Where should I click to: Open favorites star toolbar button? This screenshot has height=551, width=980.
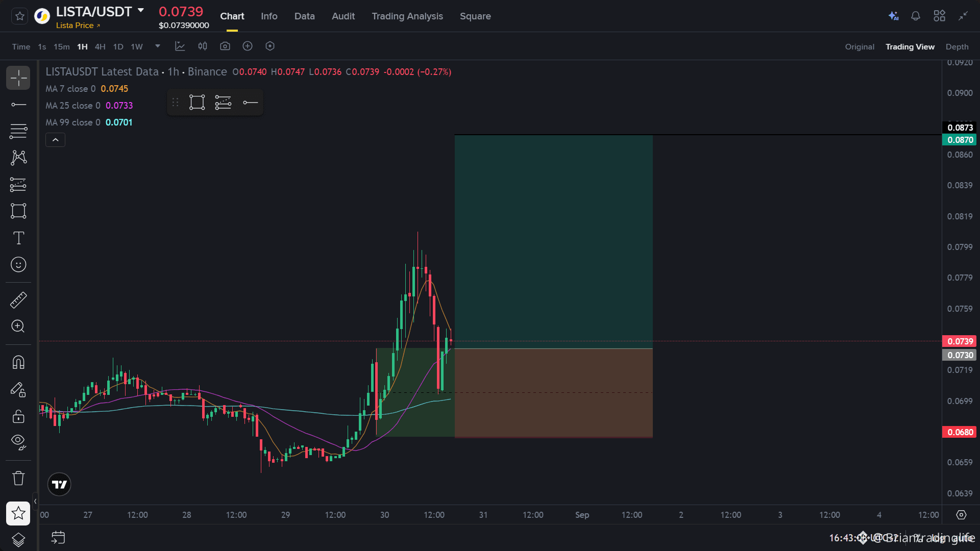18,513
